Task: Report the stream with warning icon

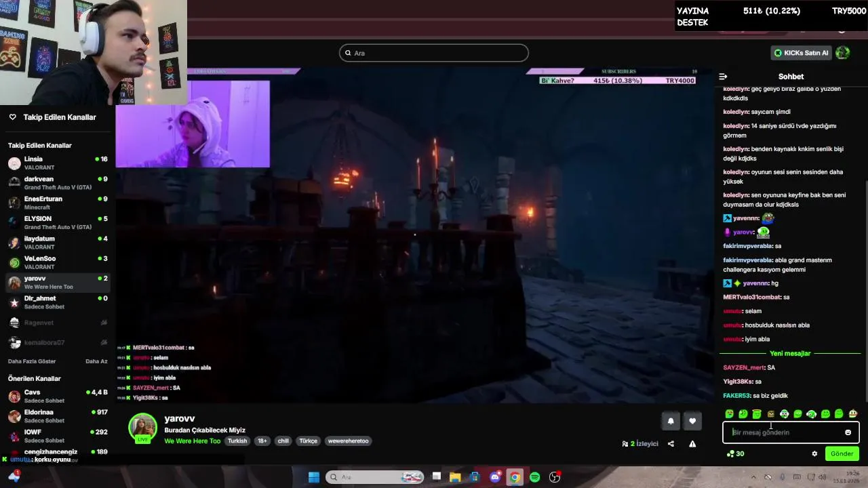Action: (692, 444)
